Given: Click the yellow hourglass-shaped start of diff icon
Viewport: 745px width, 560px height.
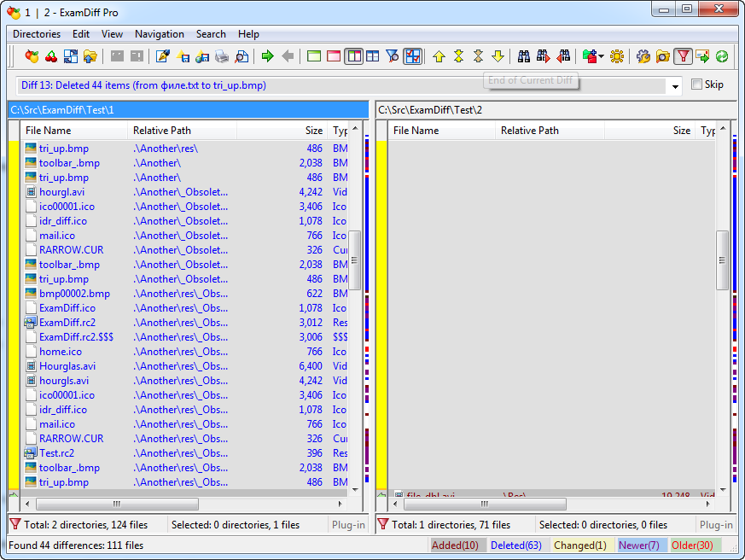Looking at the screenshot, I should tap(458, 56).
